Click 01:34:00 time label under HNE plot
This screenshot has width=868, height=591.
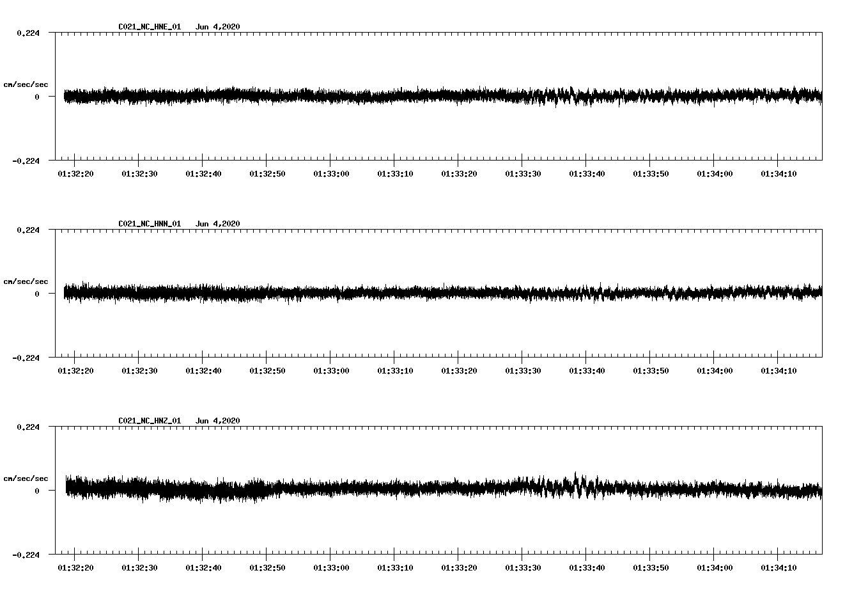pos(715,174)
